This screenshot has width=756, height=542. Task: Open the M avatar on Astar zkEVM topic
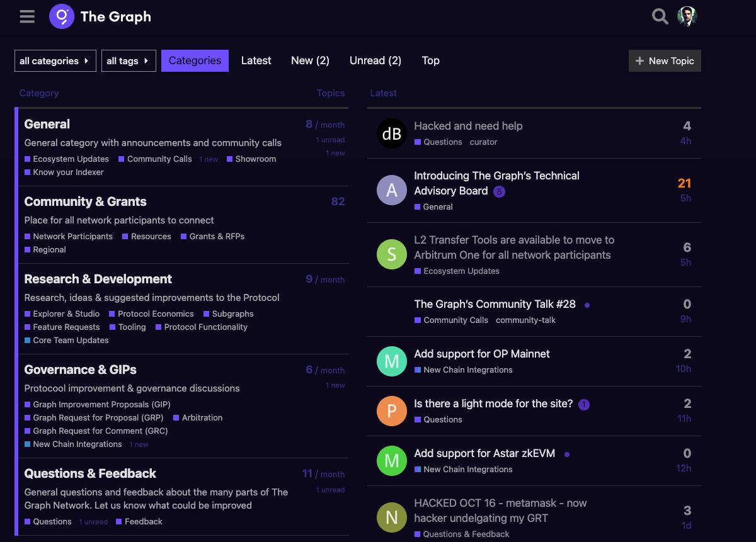(392, 461)
